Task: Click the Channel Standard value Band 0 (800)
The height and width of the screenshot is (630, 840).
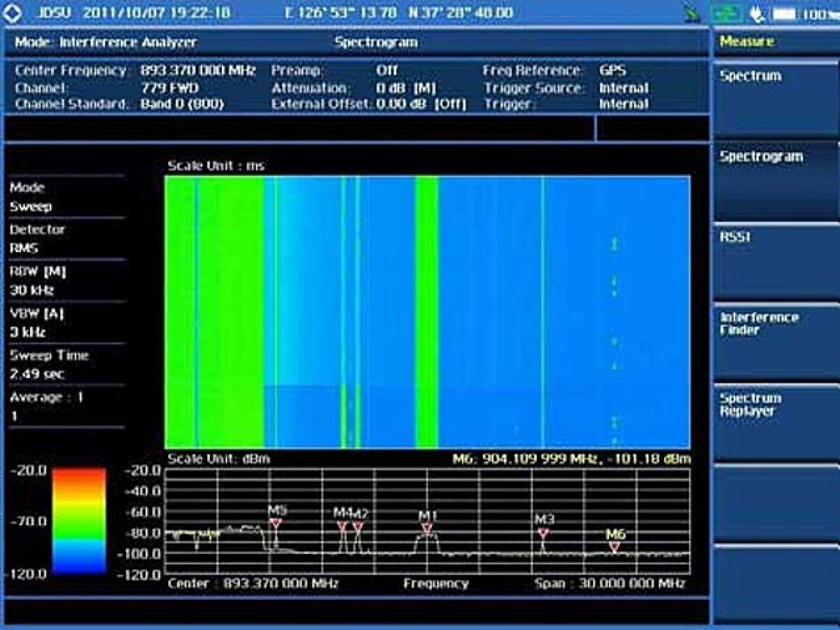Action: tap(182, 104)
